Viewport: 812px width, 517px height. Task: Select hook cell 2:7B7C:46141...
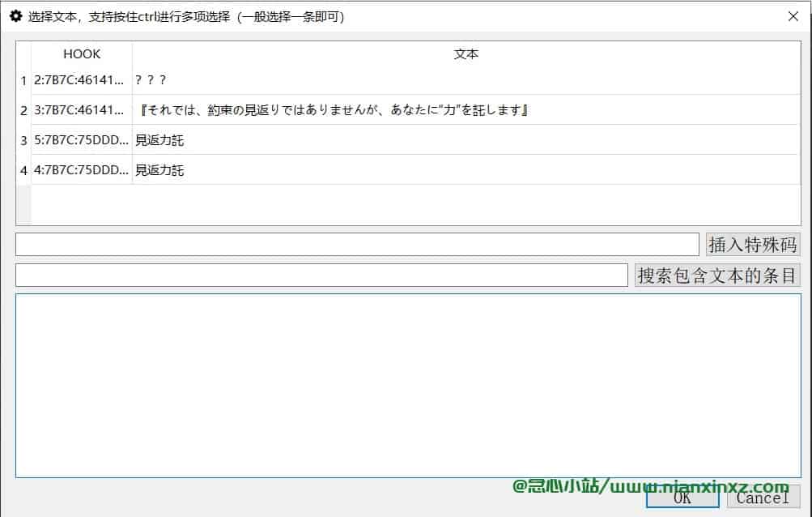click(x=82, y=80)
